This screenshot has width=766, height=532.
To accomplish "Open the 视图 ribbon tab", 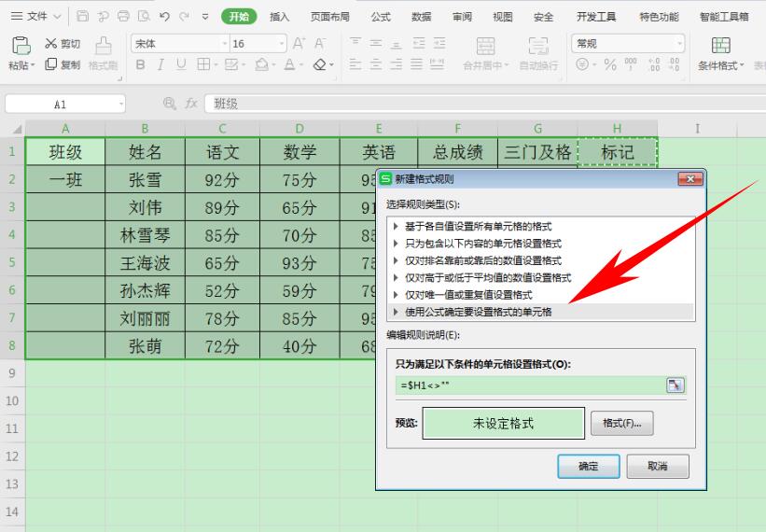I will pos(503,17).
